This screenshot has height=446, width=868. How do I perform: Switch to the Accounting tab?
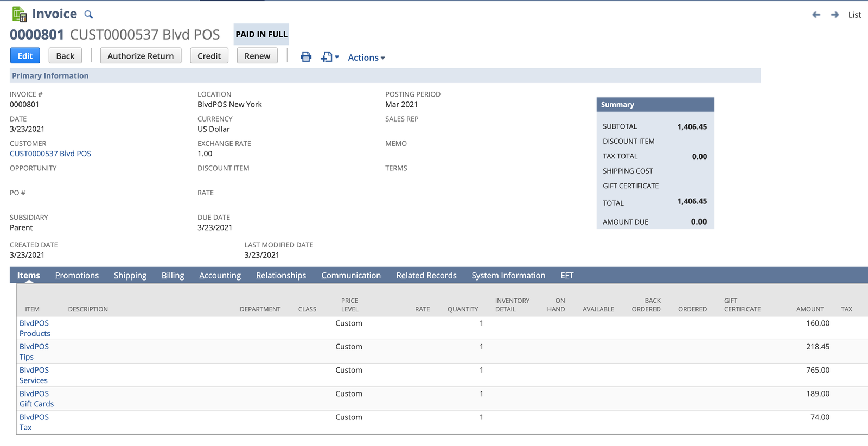[x=220, y=276]
